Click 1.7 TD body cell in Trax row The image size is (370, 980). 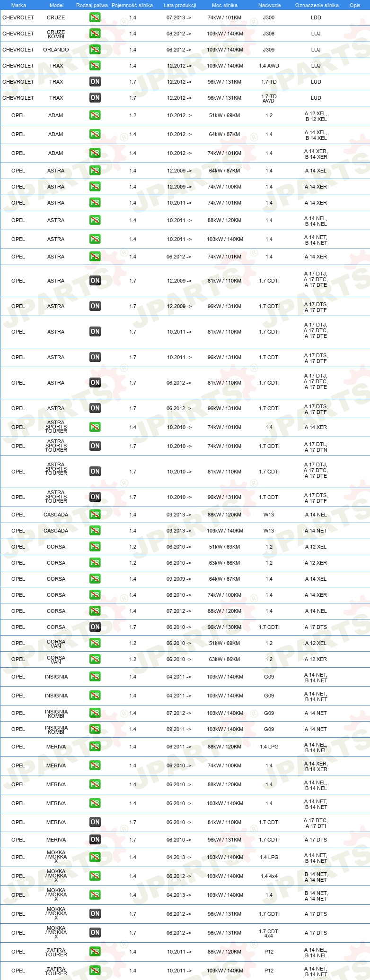(x=269, y=82)
